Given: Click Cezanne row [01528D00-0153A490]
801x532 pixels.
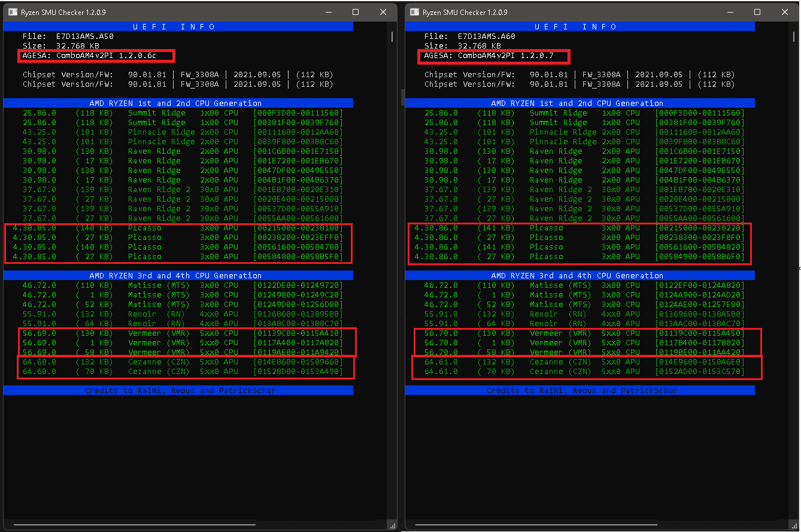Looking at the screenshot, I should (183, 372).
